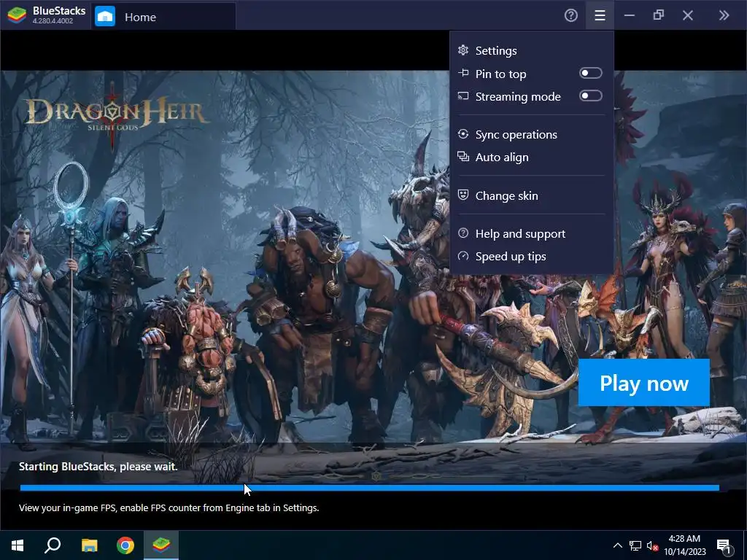Click the BlueStacks taskbar icon
Image resolution: width=747 pixels, height=560 pixels.
click(x=161, y=545)
